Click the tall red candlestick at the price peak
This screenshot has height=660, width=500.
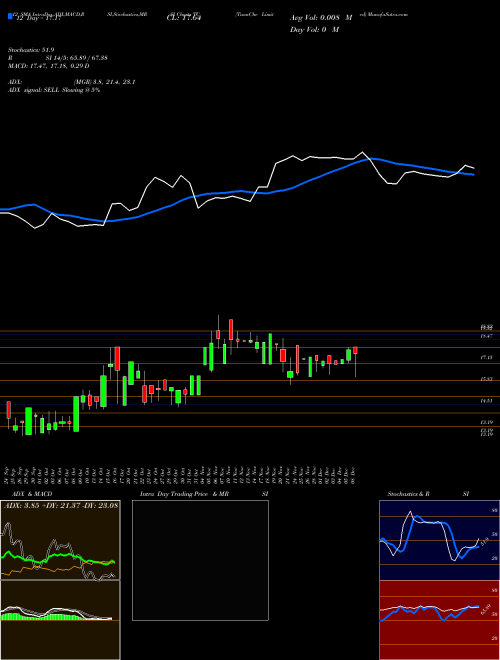point(231,329)
